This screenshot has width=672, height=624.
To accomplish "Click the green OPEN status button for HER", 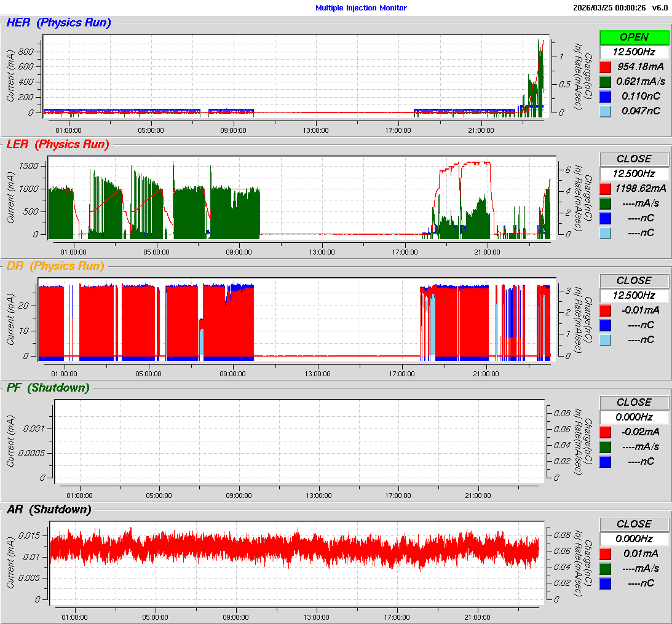I will click(x=634, y=38).
